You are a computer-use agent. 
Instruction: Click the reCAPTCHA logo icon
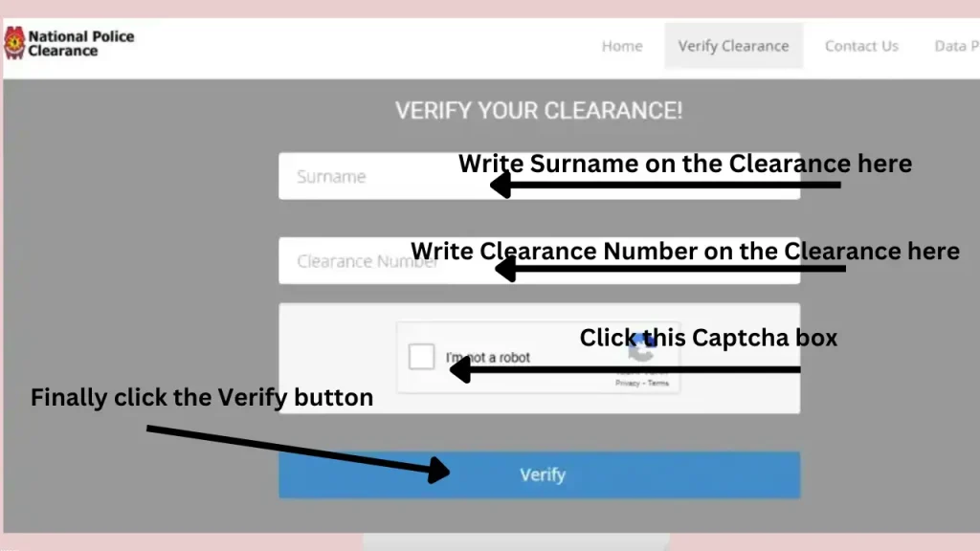click(x=642, y=348)
